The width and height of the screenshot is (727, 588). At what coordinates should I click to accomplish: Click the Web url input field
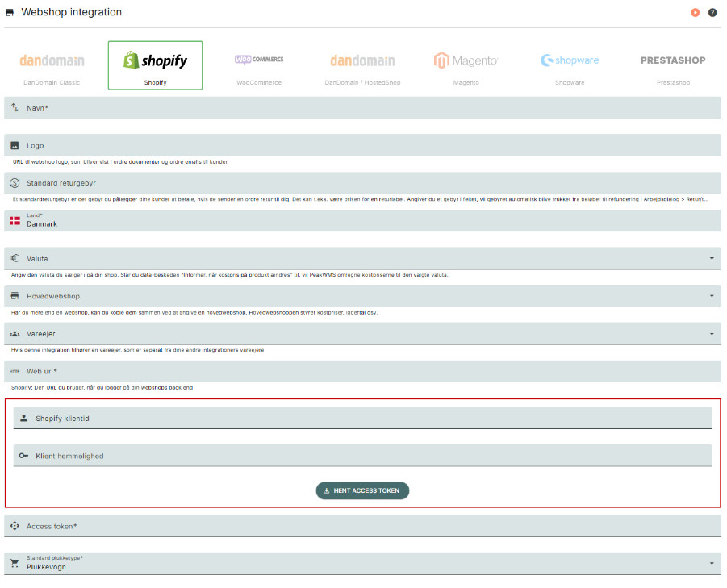(x=362, y=371)
